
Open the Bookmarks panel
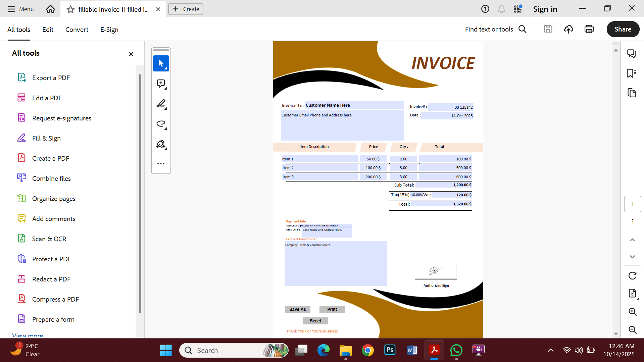[x=632, y=73]
